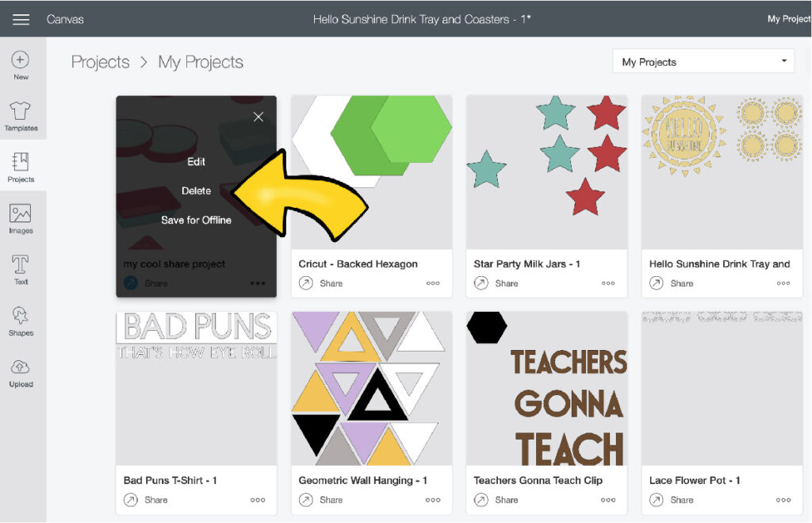The width and height of the screenshot is (812, 523).
Task: Open the Upload panel
Action: [x=21, y=372]
